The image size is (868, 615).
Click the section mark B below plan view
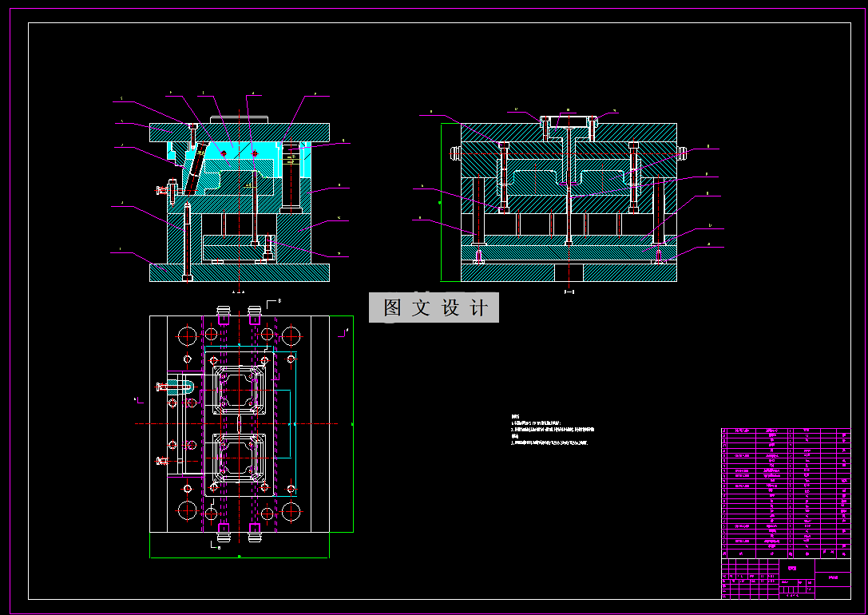216,546
